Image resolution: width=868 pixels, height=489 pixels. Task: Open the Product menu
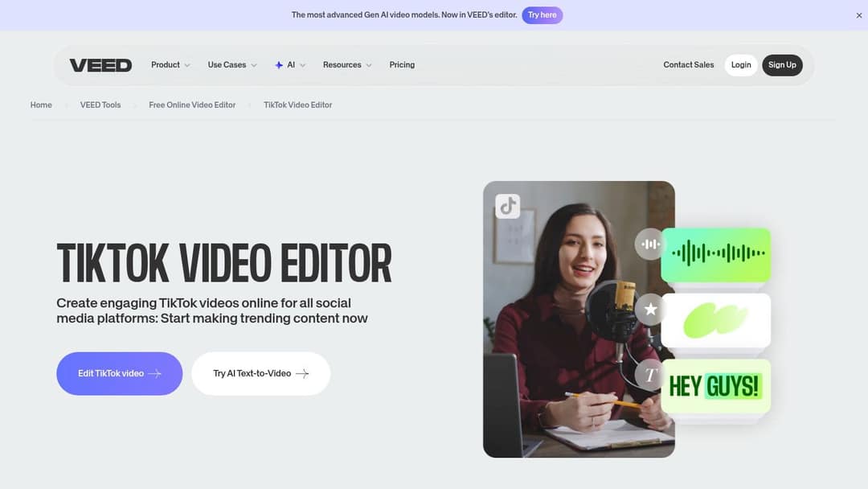(170, 65)
